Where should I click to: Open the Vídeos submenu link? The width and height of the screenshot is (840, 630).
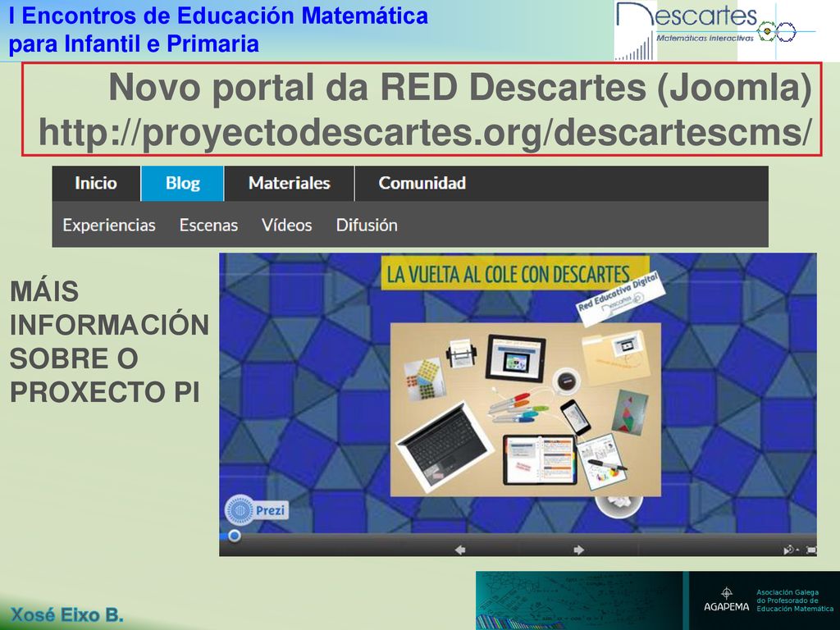286,225
